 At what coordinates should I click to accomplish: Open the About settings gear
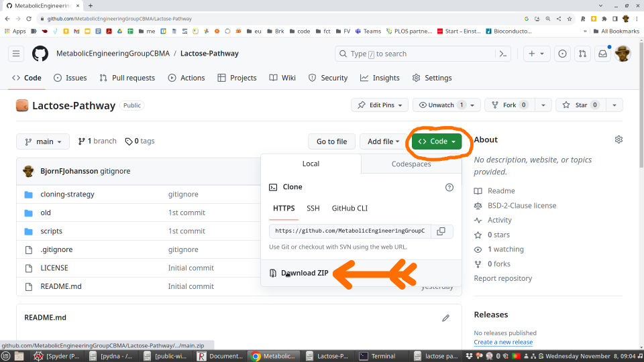tap(619, 139)
